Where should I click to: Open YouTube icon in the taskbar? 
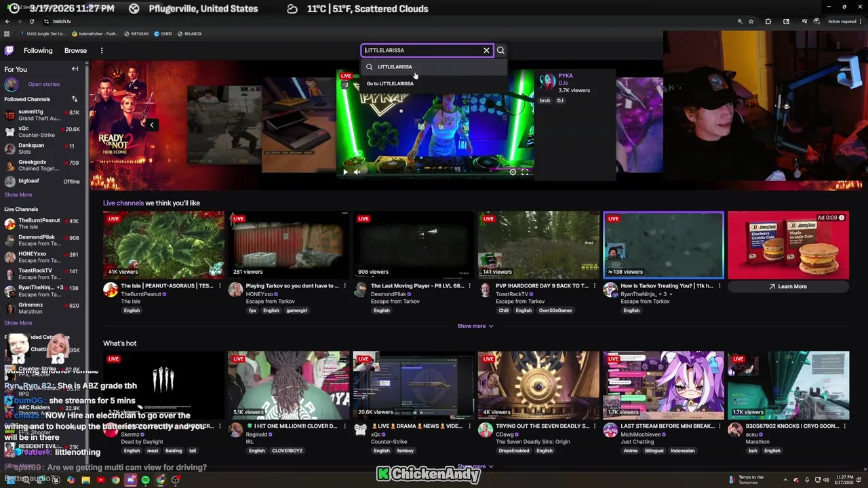[x=100, y=480]
